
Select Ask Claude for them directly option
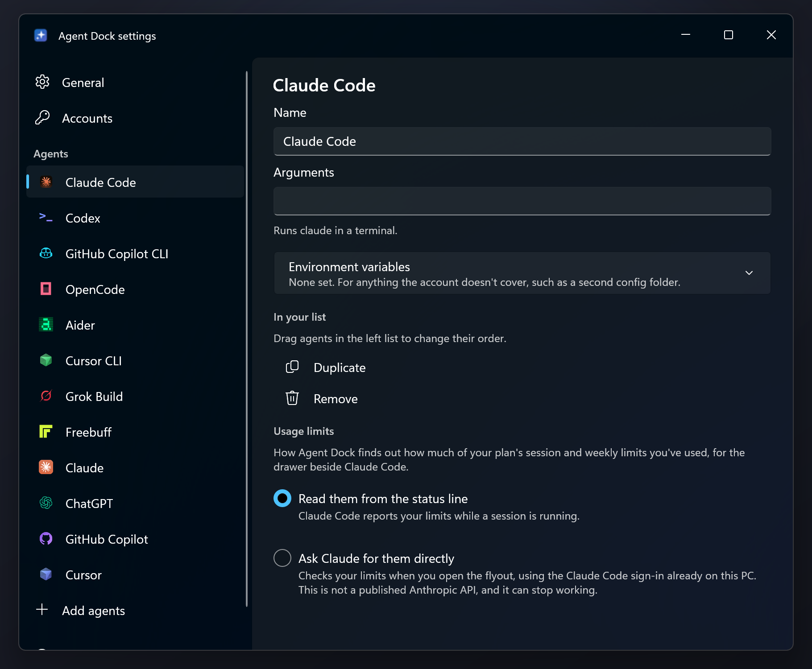282,558
